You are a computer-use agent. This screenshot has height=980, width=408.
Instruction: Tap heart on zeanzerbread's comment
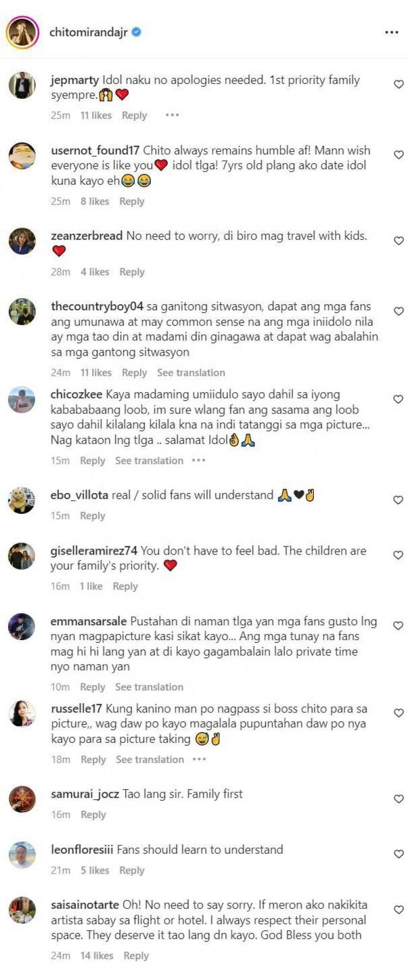pyautogui.click(x=399, y=241)
